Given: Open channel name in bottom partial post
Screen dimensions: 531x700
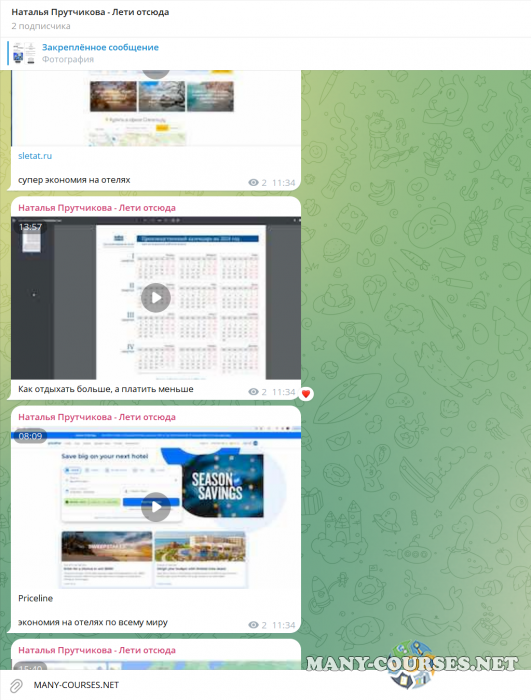Looking at the screenshot, I should (97, 650).
